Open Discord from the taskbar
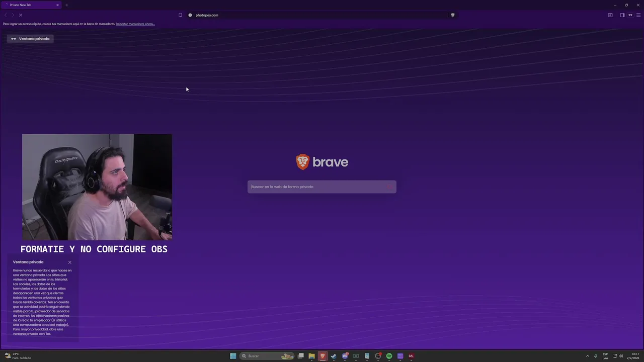The height and width of the screenshot is (362, 644). 345,356
